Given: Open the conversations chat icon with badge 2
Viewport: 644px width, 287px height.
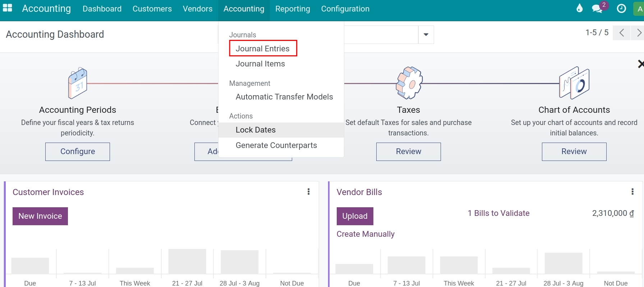Looking at the screenshot, I should [598, 8].
